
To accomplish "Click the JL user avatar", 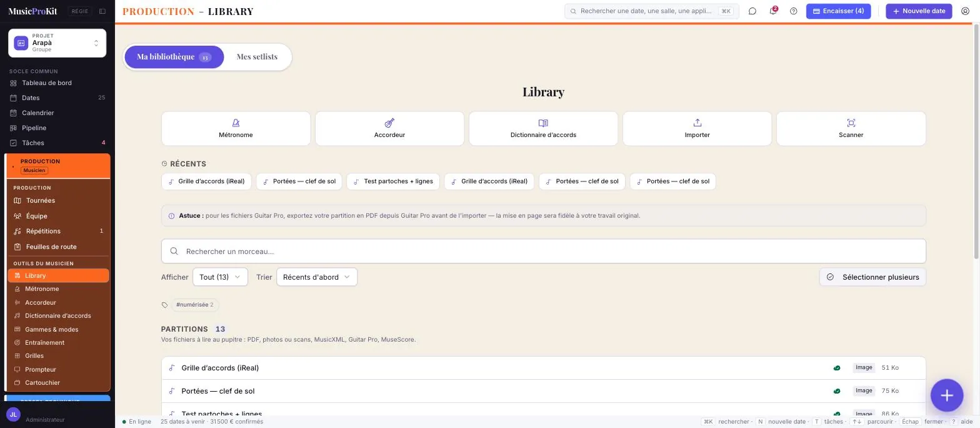I will coord(13,414).
